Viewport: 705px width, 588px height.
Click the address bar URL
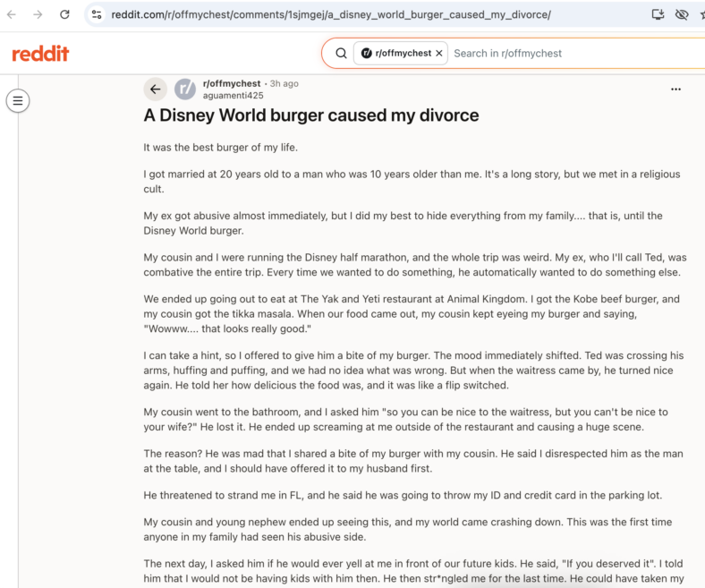coord(331,14)
